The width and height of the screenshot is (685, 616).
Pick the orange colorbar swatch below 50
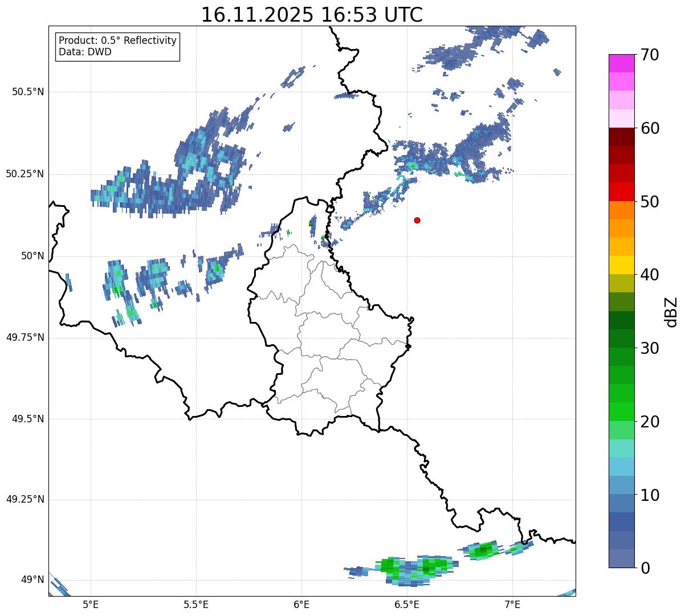pyautogui.click(x=621, y=210)
